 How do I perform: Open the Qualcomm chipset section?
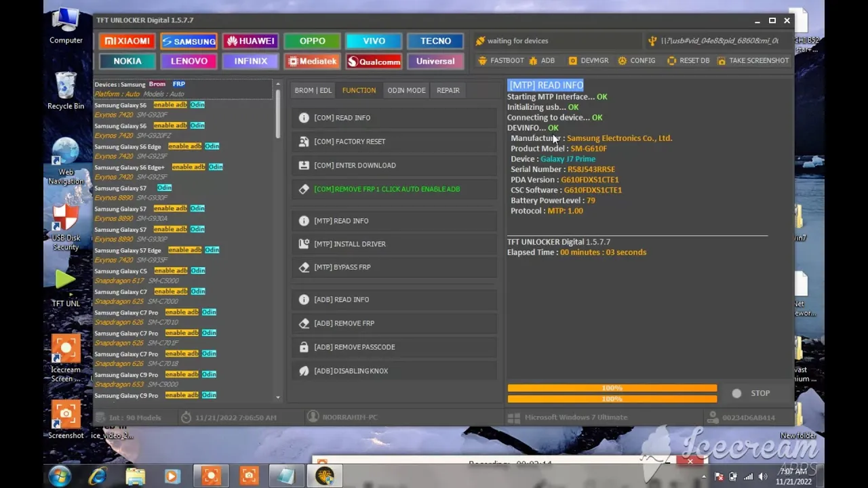pos(374,61)
